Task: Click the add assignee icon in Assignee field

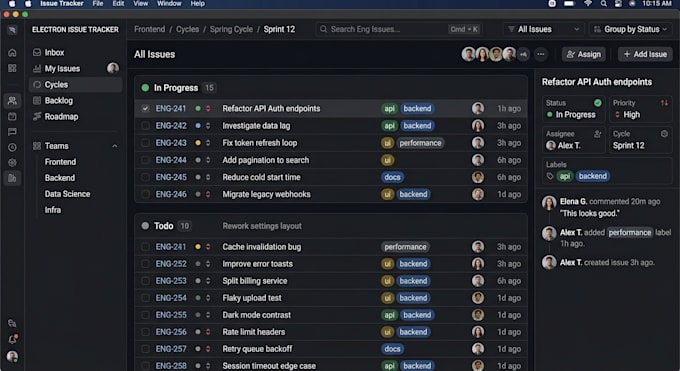Action: click(597, 134)
